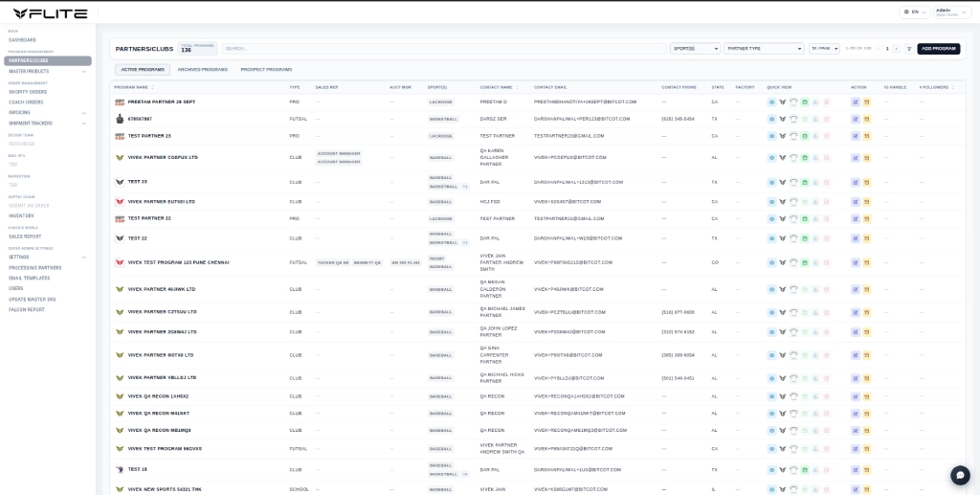980x495 pixels.
Task: Switch to Active Programs tab
Action: (143, 69)
